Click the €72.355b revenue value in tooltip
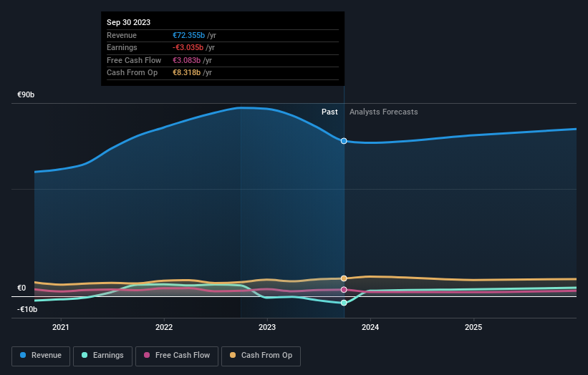Image resolution: width=588 pixels, height=375 pixels. pos(188,35)
